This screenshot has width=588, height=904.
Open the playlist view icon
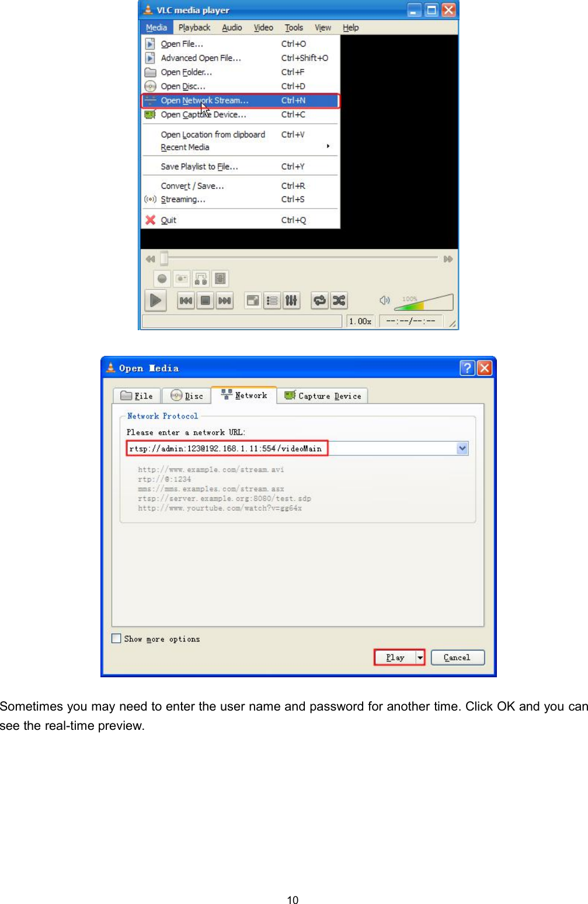coord(272,300)
